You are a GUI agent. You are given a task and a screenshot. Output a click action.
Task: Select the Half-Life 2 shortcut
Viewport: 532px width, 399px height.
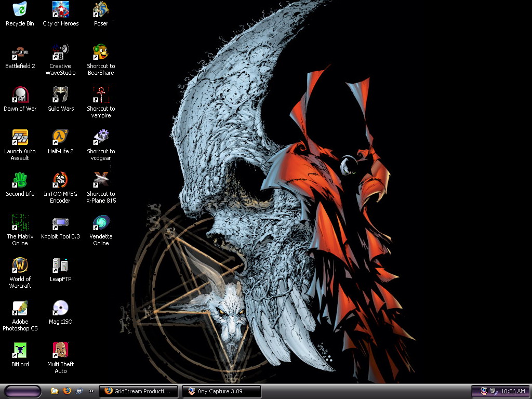click(x=60, y=138)
